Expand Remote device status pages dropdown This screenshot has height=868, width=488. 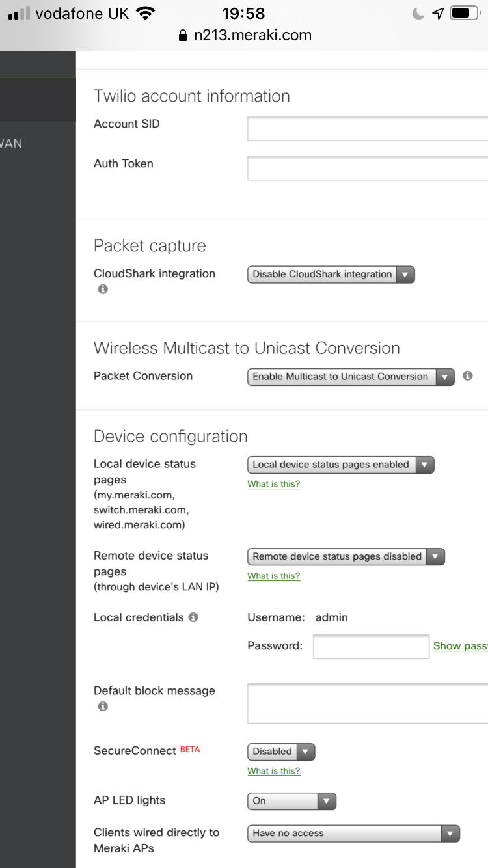346,556
